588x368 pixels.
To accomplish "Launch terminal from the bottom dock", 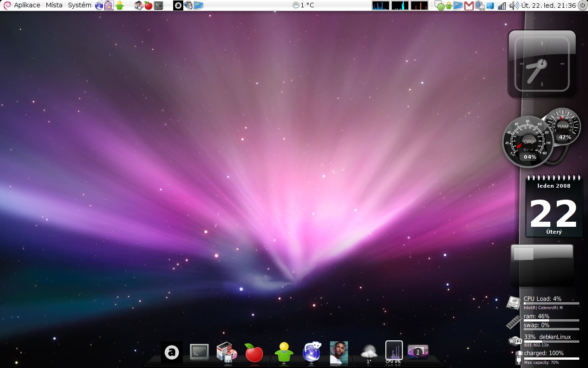I will (199, 352).
